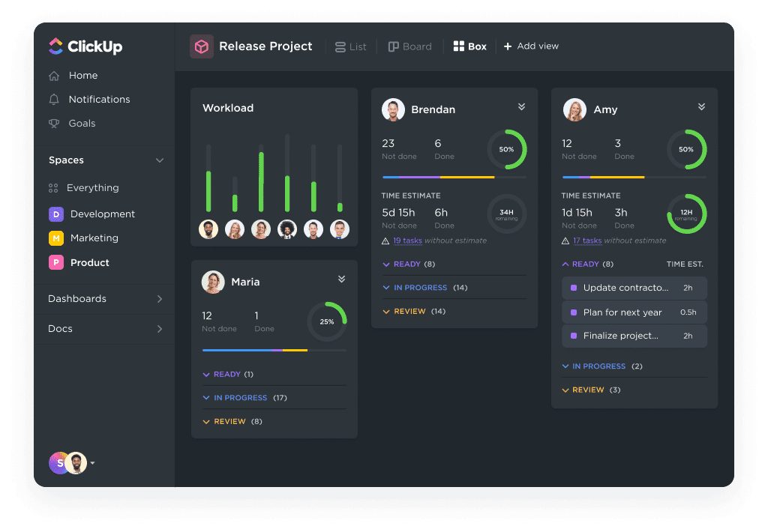Viewport: 768px width, 532px height.
Task: Collapse Brendan's widget with double chevron
Action: [x=521, y=106]
